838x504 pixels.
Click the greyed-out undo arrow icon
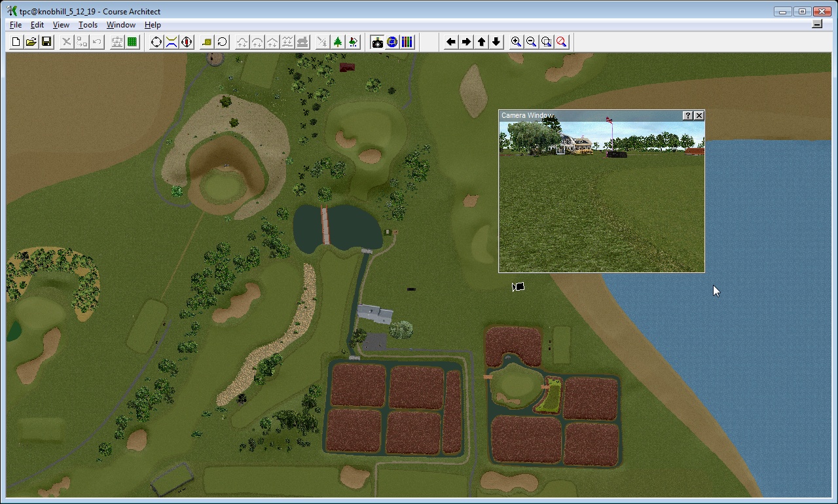[96, 42]
